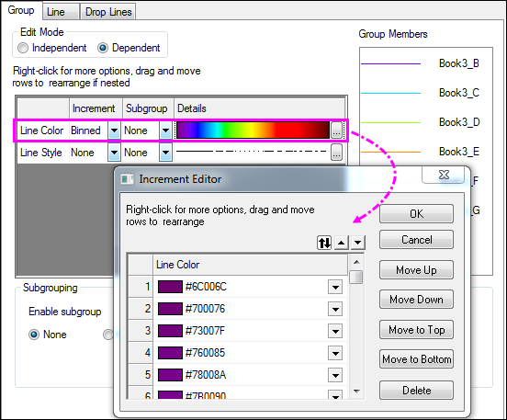Click the small move-down triangle icon
The height and width of the screenshot is (420, 507).
click(x=357, y=243)
